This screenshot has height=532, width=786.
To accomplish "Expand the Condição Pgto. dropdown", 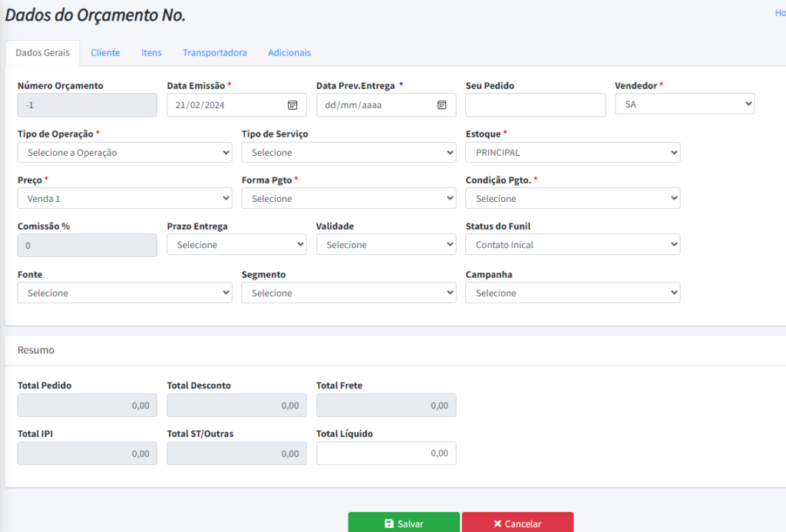I will click(573, 199).
